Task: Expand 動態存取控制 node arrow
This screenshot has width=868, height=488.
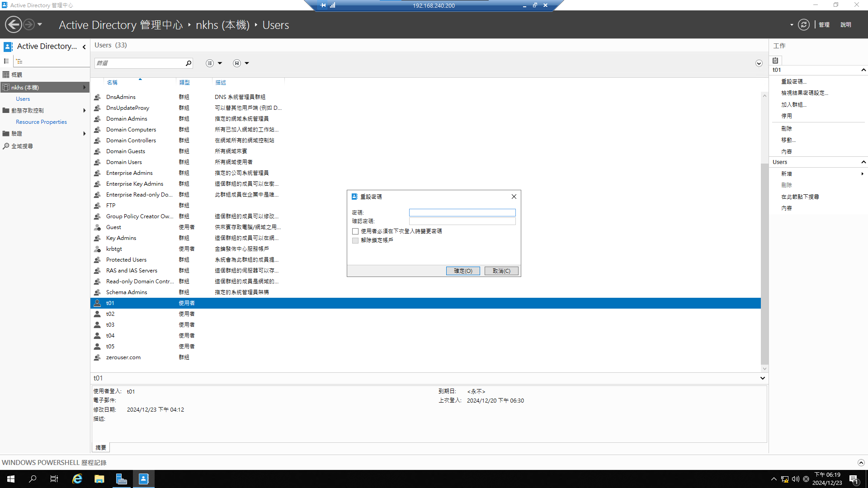Action: [x=84, y=111]
